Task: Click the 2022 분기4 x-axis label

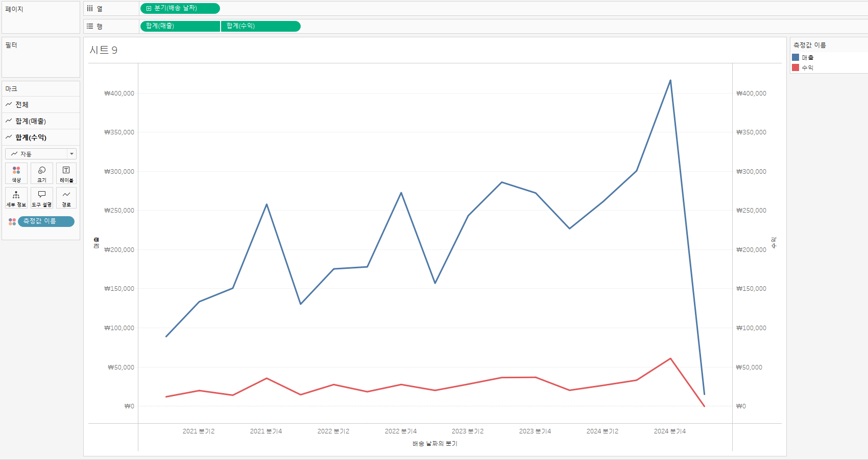Action: click(x=401, y=431)
